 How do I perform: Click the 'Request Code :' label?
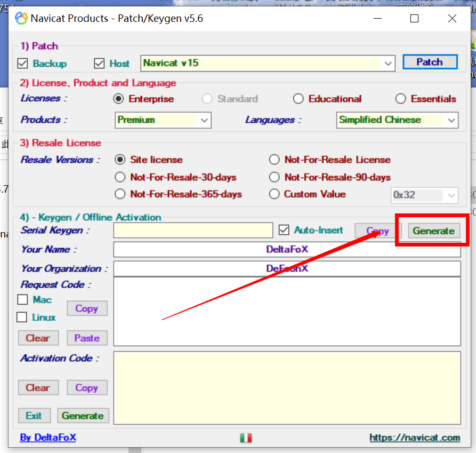pos(56,285)
